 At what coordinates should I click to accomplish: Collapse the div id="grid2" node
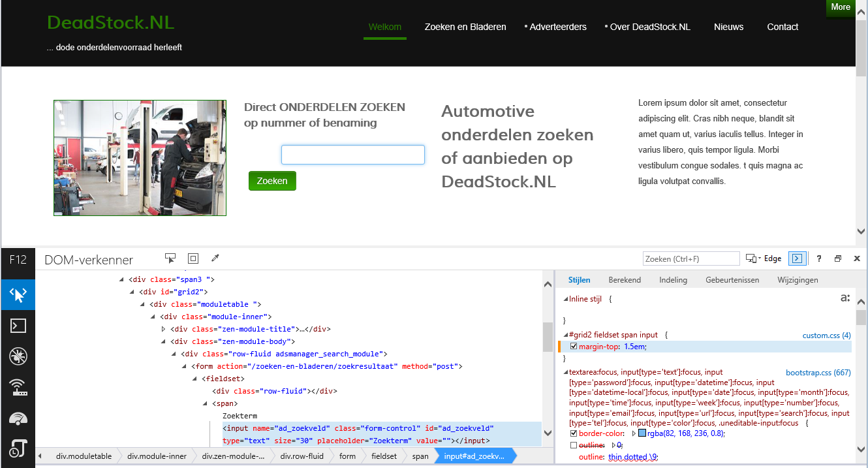tap(132, 292)
